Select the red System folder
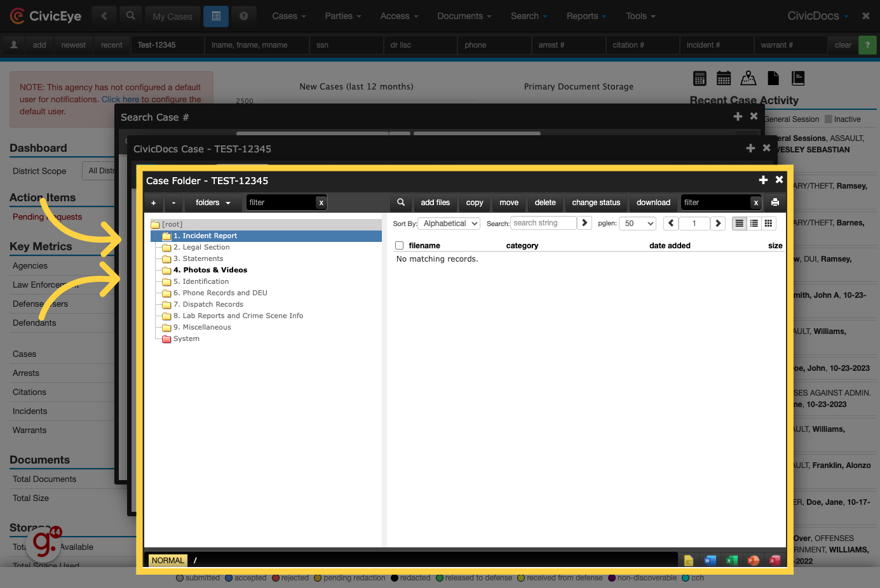Screen dimensions: 880x588 tap(186, 338)
